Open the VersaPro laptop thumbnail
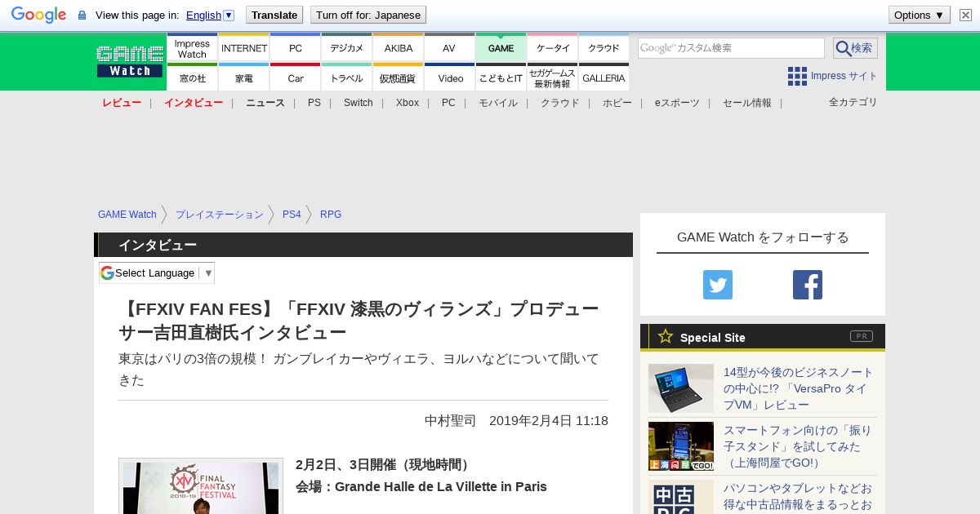The width and height of the screenshot is (980, 514). pos(681,388)
